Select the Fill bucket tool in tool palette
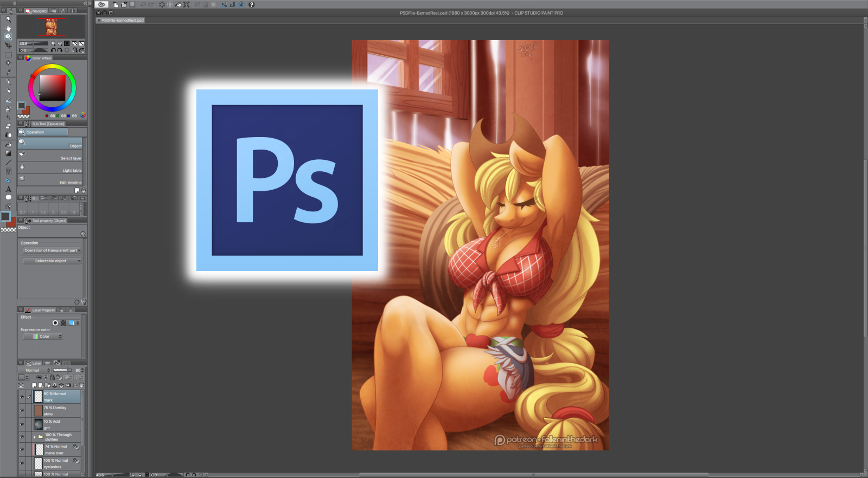Image resolution: width=868 pixels, height=478 pixels. 8,145
